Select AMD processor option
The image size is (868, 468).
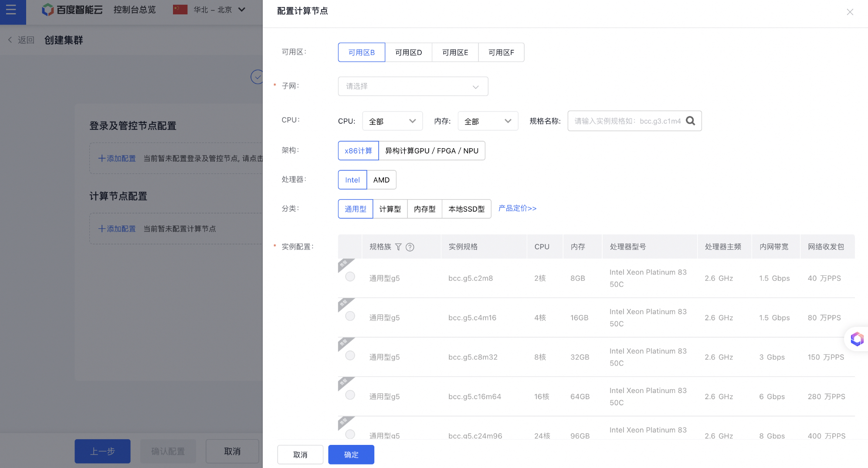click(381, 180)
